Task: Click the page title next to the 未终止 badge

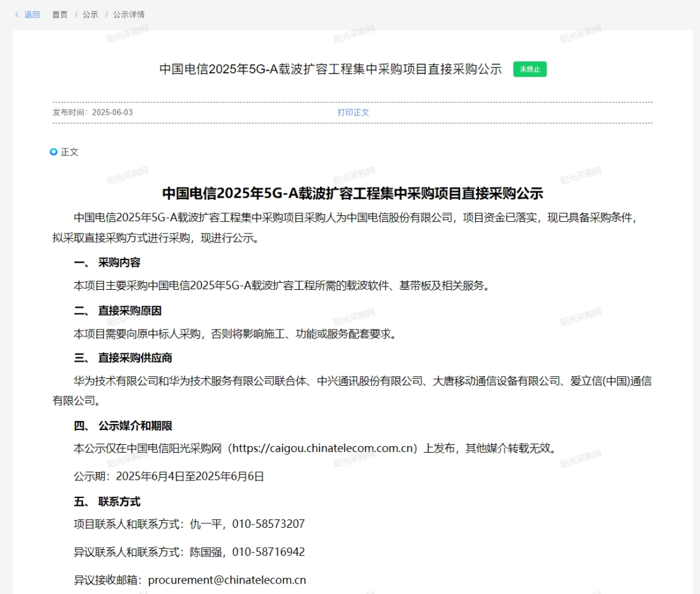Action: (x=331, y=69)
